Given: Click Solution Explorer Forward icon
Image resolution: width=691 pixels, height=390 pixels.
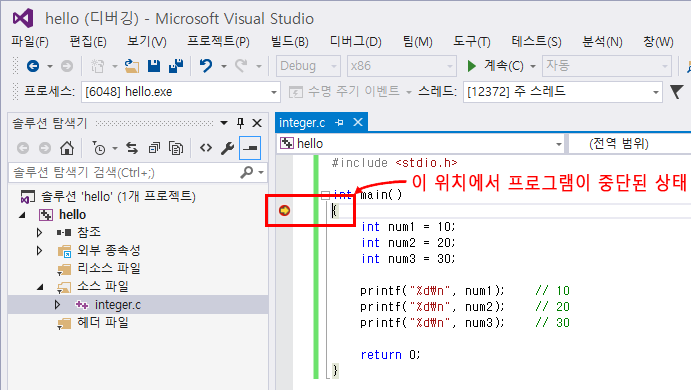Looking at the screenshot, I should point(45,148).
